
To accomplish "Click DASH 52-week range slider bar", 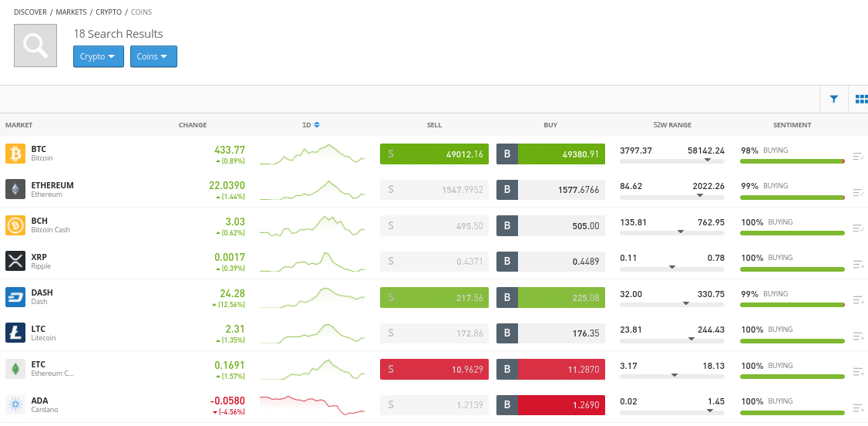I will [x=672, y=305].
